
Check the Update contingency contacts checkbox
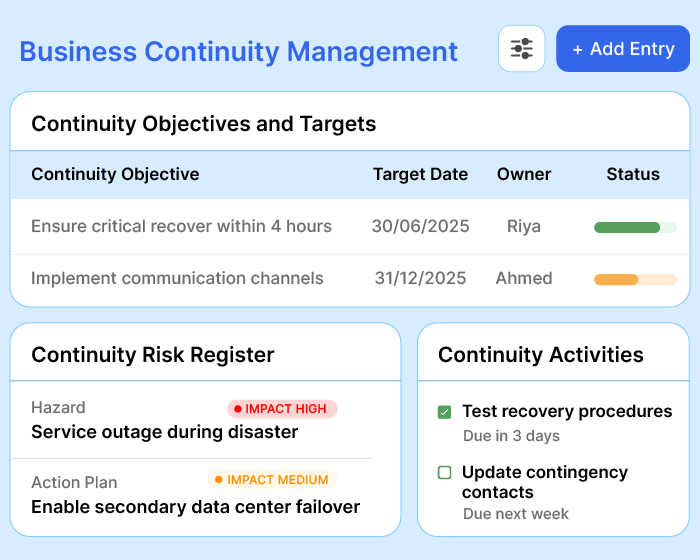coord(445,472)
